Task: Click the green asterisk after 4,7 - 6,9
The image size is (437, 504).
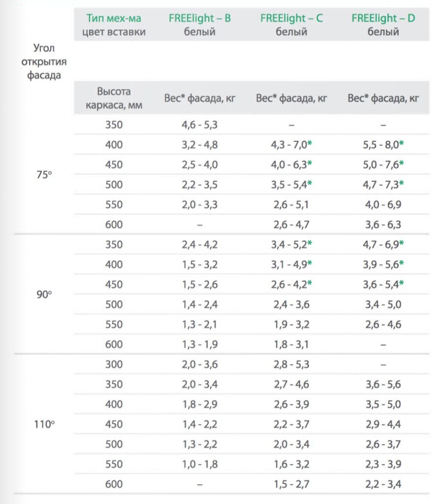Action: [x=402, y=243]
